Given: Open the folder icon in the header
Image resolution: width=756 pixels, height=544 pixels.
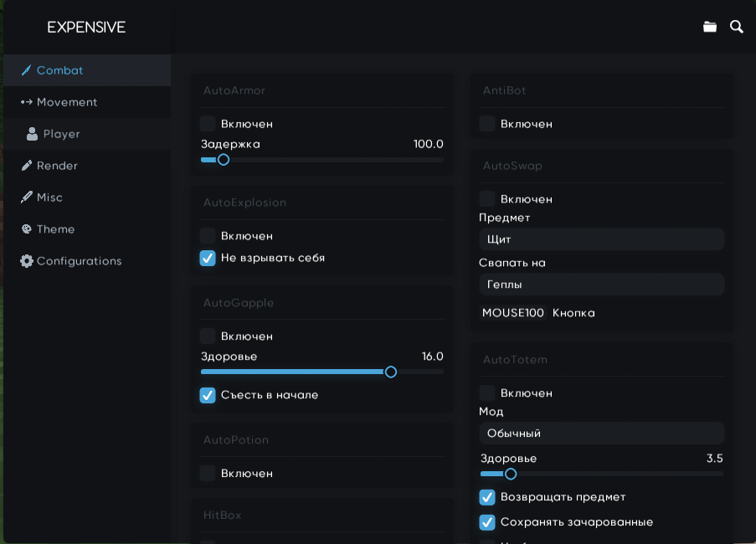Looking at the screenshot, I should [x=710, y=27].
